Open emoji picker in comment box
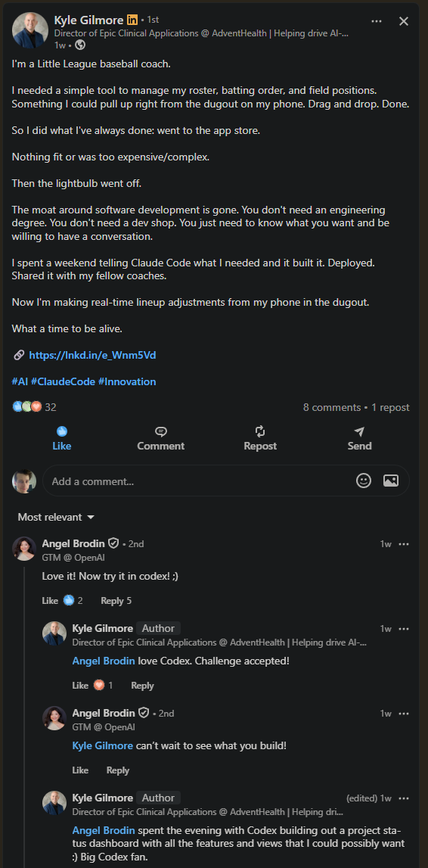428x868 pixels. click(x=363, y=481)
